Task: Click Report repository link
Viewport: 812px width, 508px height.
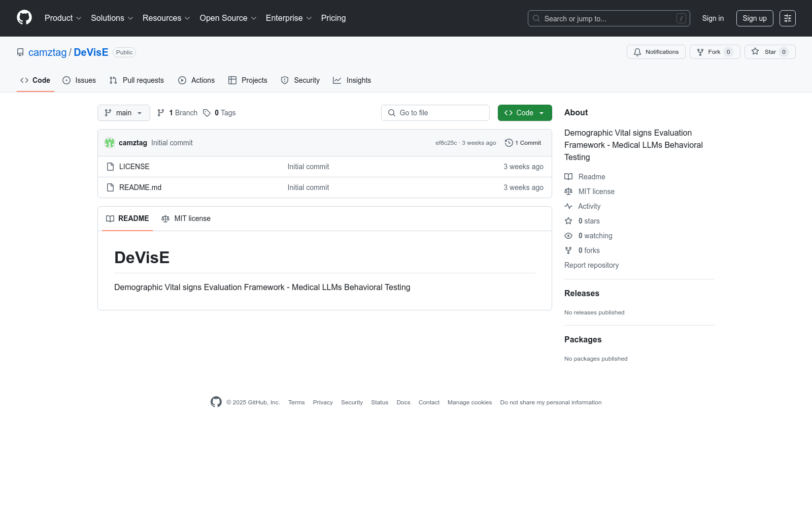Action: point(591,265)
